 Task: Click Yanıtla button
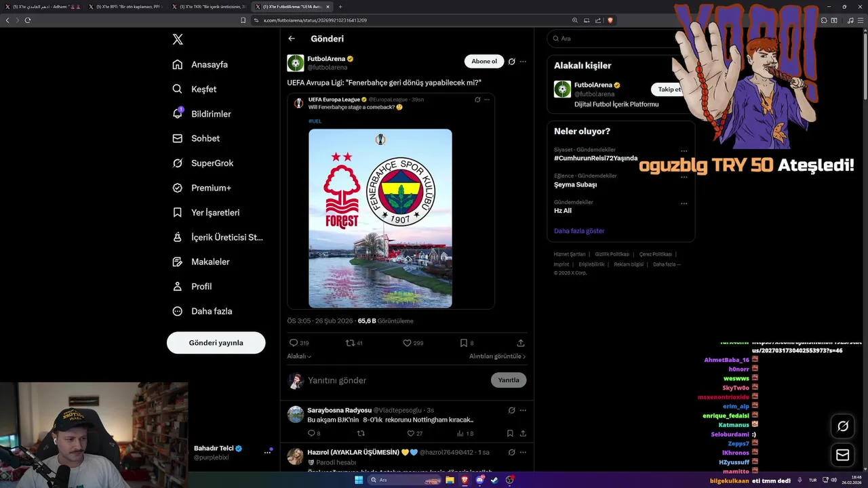[509, 380]
